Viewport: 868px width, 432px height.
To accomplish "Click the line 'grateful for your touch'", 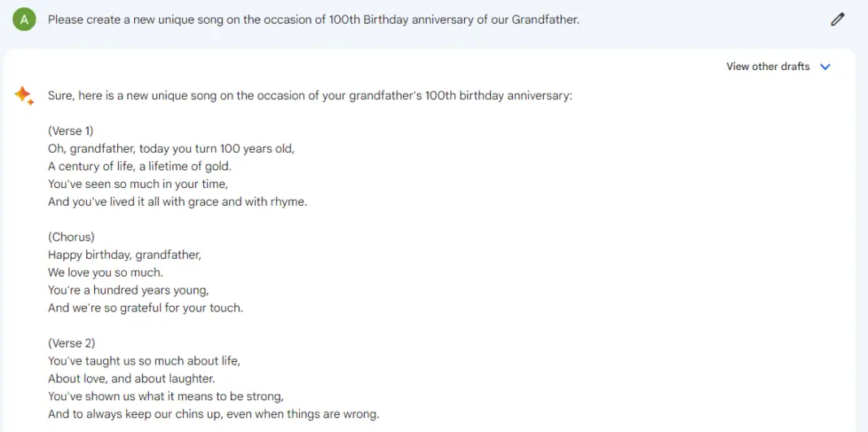I will pos(145,308).
